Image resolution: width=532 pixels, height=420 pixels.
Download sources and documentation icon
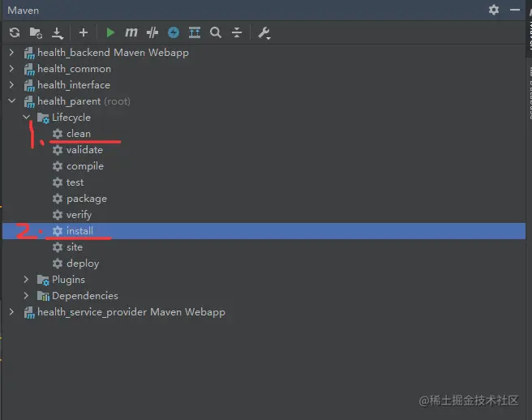click(58, 33)
